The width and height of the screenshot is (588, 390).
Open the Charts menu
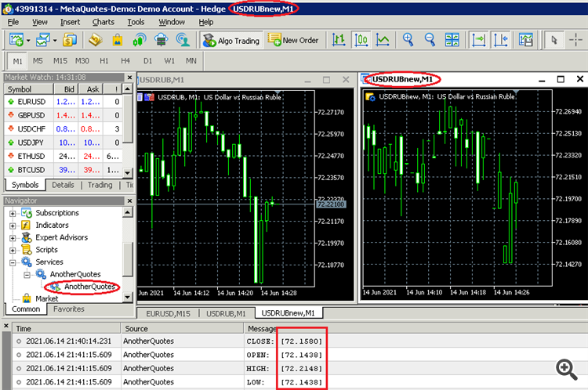103,22
